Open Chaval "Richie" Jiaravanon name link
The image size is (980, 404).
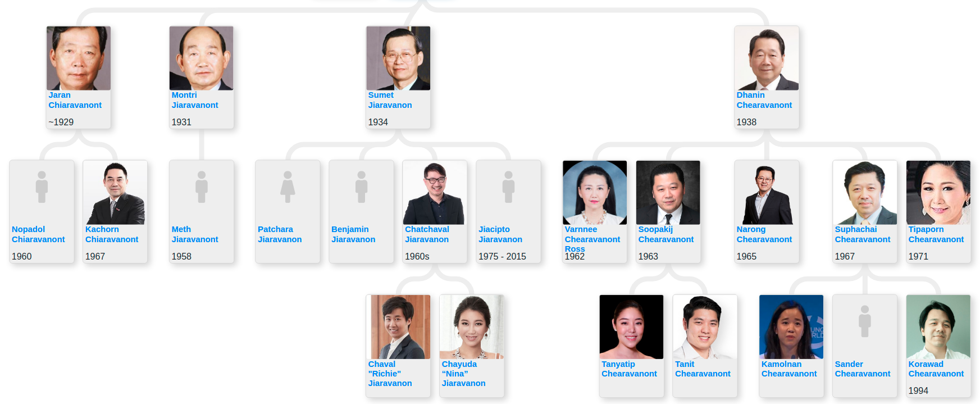pos(390,374)
